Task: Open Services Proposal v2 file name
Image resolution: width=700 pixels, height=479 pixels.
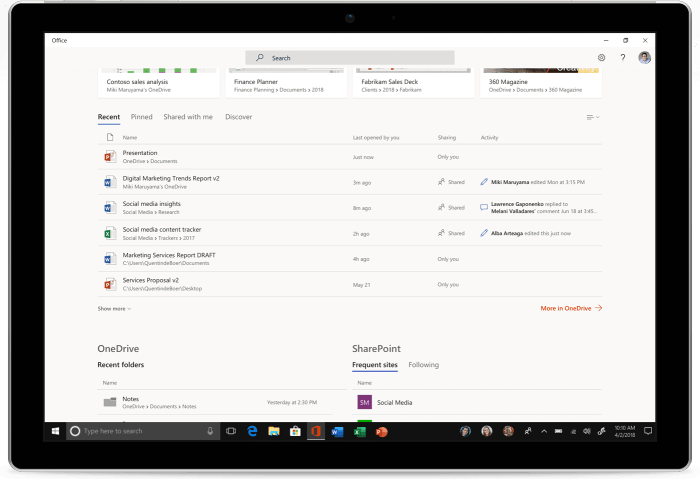Action: coord(150,280)
